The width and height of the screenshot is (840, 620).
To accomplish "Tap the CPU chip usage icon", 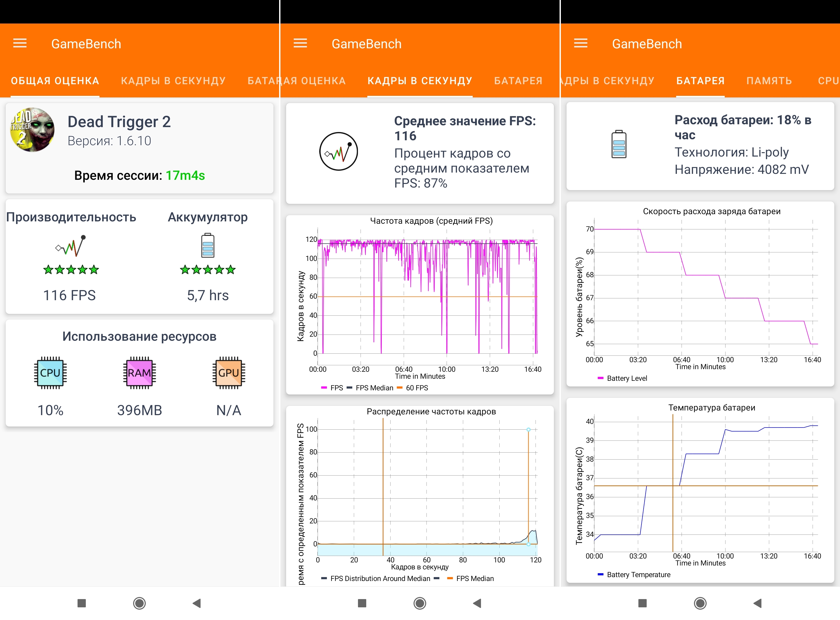I will point(50,373).
